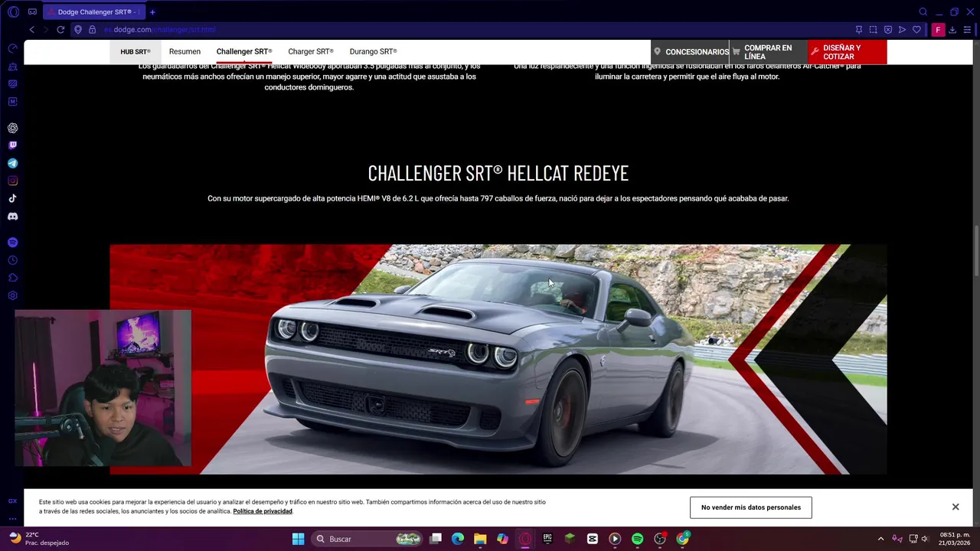Click CHALLENGER SRT HELLCAT REDEYE heading
Image resolution: width=980 pixels, height=551 pixels.
tap(498, 173)
